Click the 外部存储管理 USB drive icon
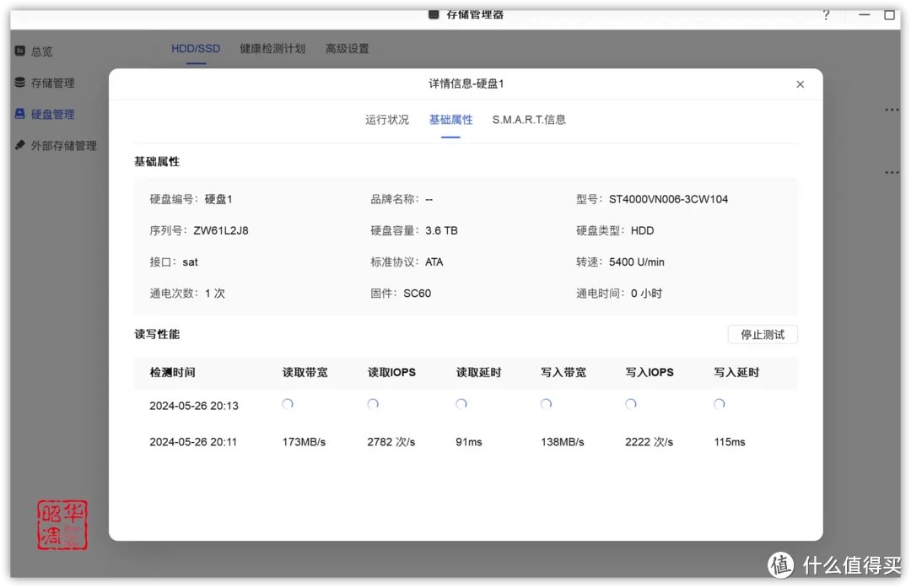Image resolution: width=911 pixels, height=588 pixels. 21,145
